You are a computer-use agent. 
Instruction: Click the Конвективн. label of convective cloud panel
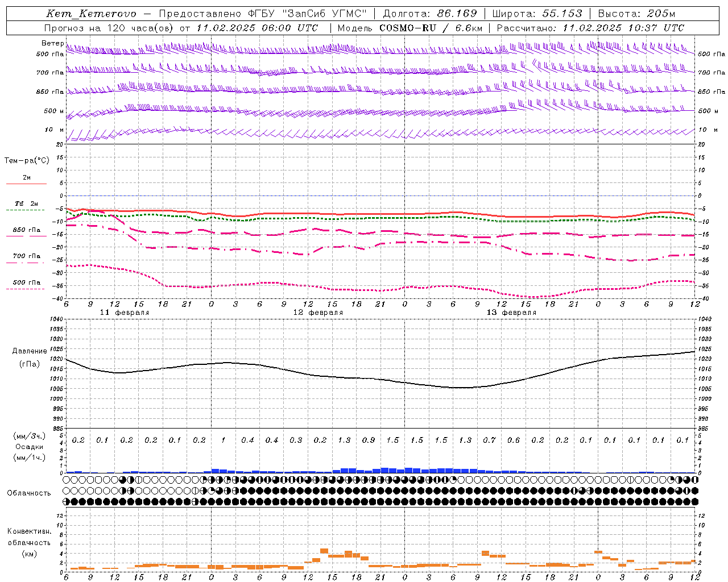point(29,531)
